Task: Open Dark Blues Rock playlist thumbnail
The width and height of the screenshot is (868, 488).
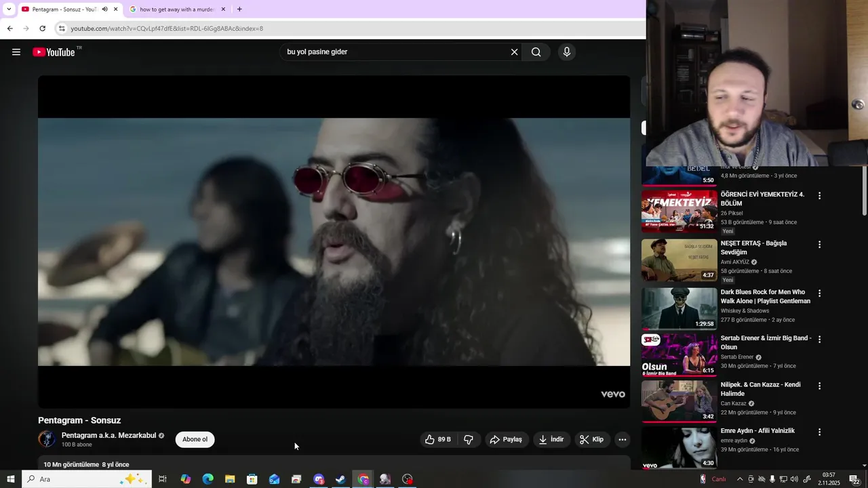Action: pos(679,309)
